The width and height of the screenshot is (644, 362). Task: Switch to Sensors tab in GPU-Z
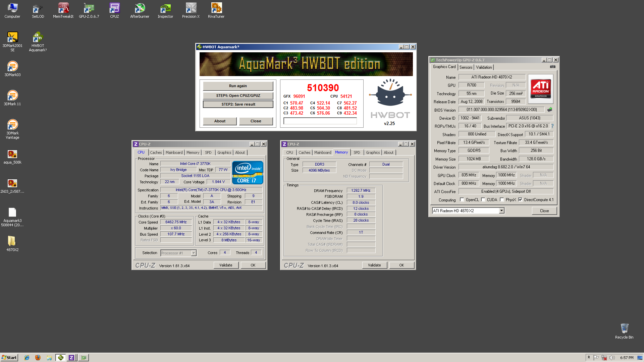(x=466, y=67)
